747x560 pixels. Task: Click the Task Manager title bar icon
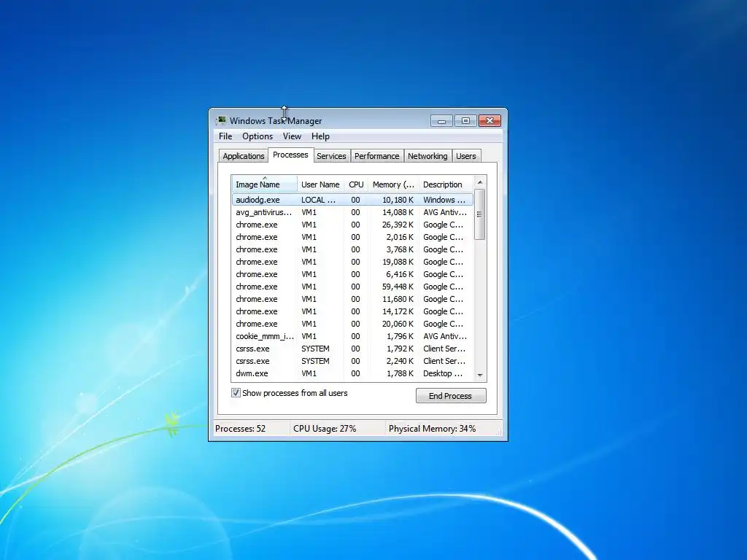(222, 120)
